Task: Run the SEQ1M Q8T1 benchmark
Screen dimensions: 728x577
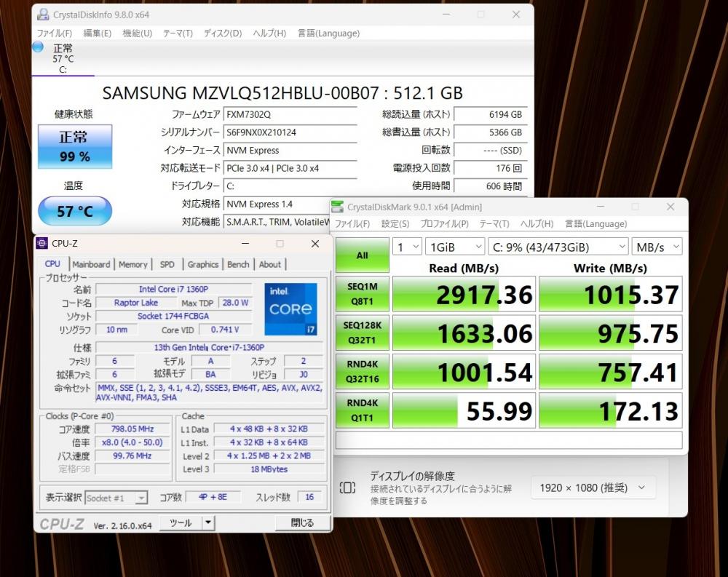Action: pyautogui.click(x=362, y=294)
